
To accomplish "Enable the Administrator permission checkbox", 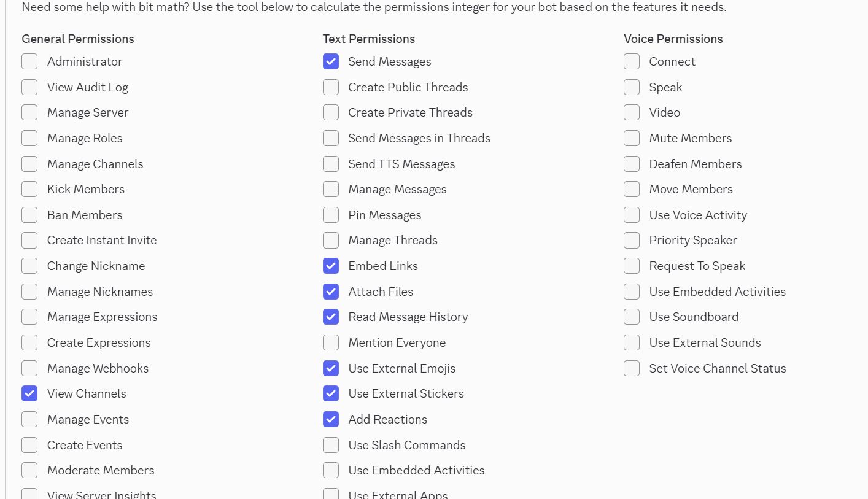I will click(29, 61).
